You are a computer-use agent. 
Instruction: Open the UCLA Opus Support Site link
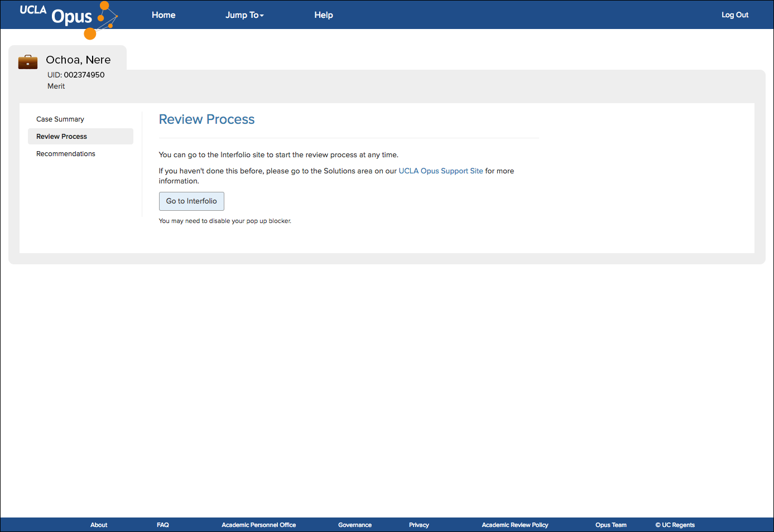coord(441,171)
